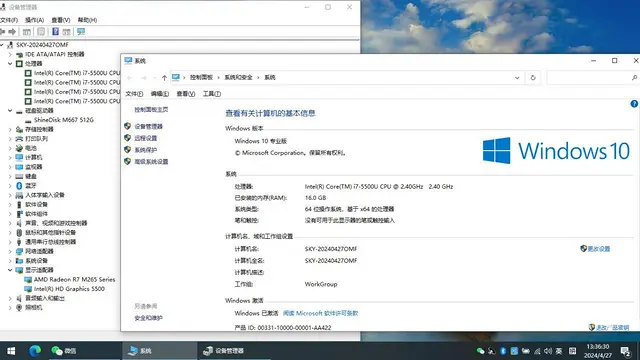This screenshot has height=360, width=640.
Task: Click the 英 input method indicator
Action: (559, 351)
